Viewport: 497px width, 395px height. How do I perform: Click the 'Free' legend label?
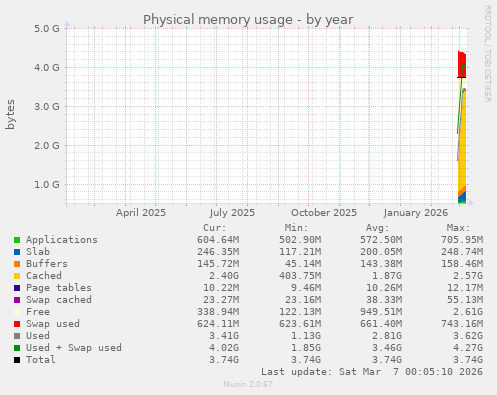point(38,312)
